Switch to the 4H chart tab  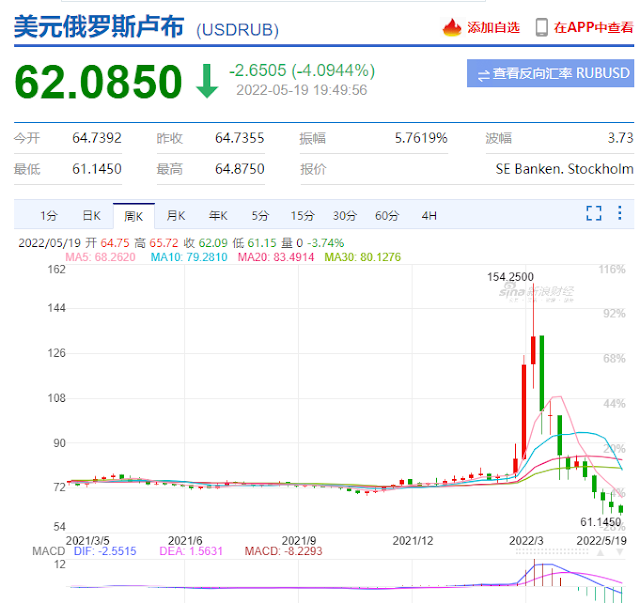point(429,215)
